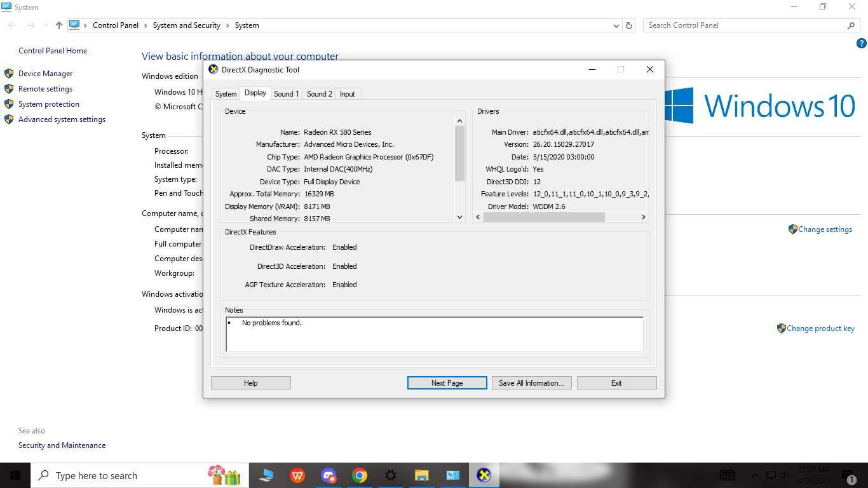Click the Back navigation arrow
Screen dimensions: 868x488
click(x=13, y=25)
